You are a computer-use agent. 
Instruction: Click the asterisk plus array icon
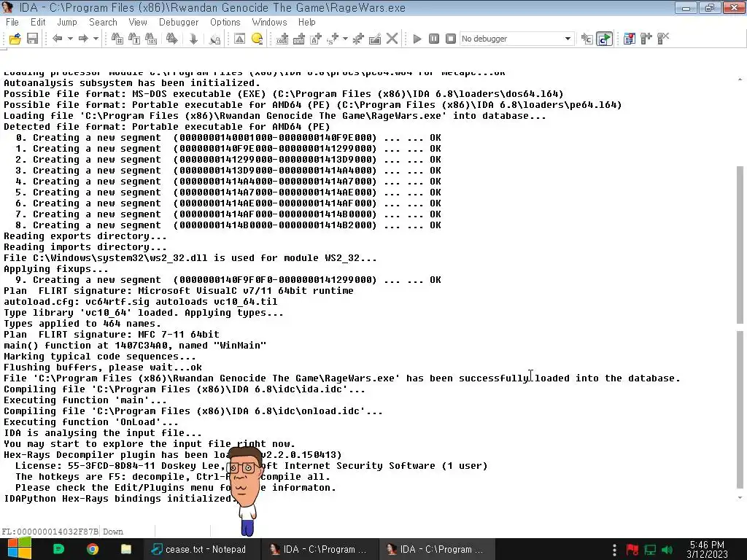[x=358, y=39]
